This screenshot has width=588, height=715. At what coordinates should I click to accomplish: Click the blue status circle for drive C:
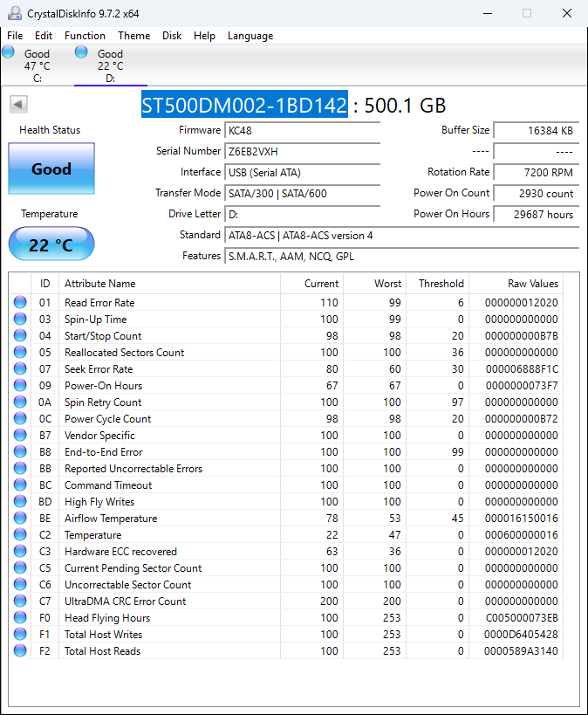coord(8,52)
